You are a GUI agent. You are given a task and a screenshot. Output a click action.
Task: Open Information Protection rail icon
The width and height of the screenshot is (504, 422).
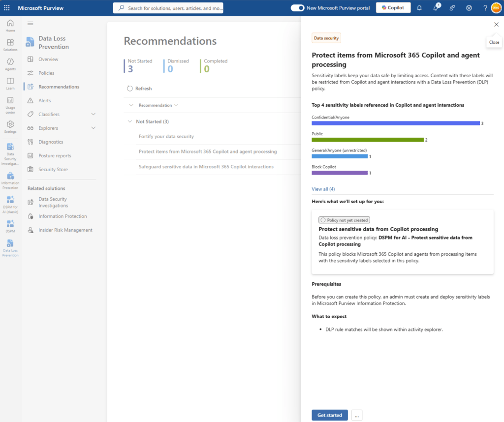point(10,181)
